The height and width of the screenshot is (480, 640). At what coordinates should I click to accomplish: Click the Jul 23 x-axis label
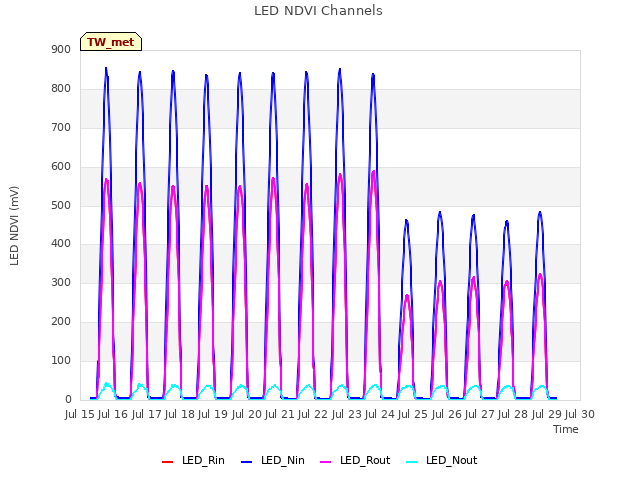coord(347,414)
